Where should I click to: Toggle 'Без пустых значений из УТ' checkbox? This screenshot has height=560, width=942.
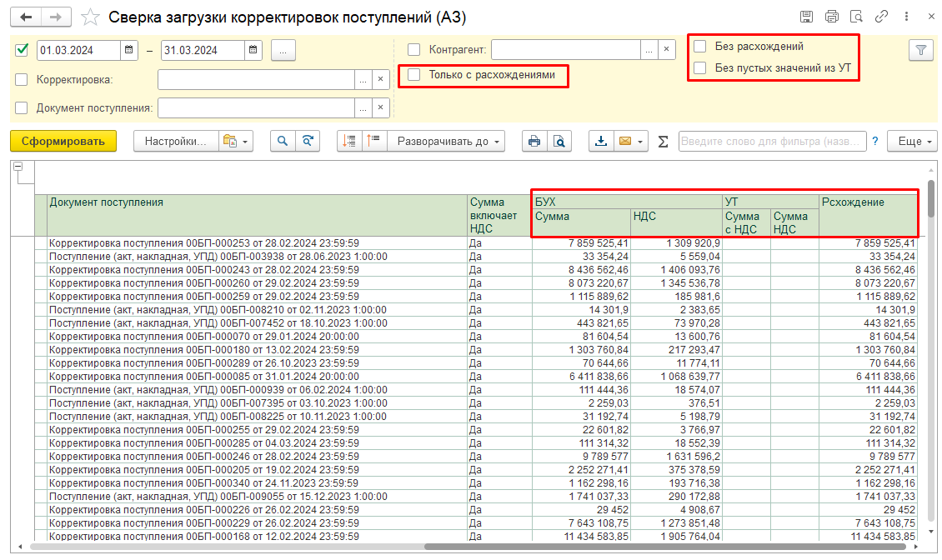700,68
